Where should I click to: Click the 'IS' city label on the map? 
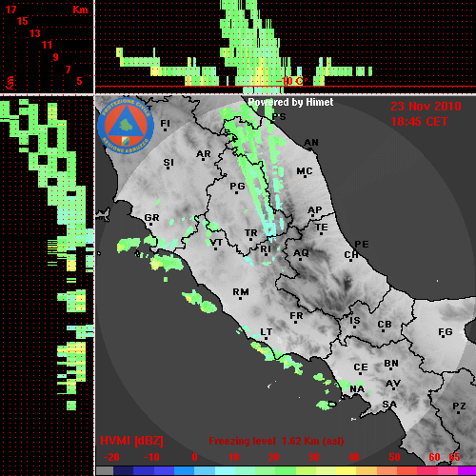355,321
